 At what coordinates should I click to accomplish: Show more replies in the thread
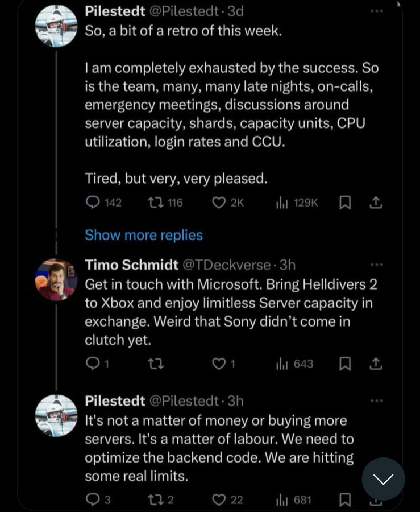coord(144,235)
